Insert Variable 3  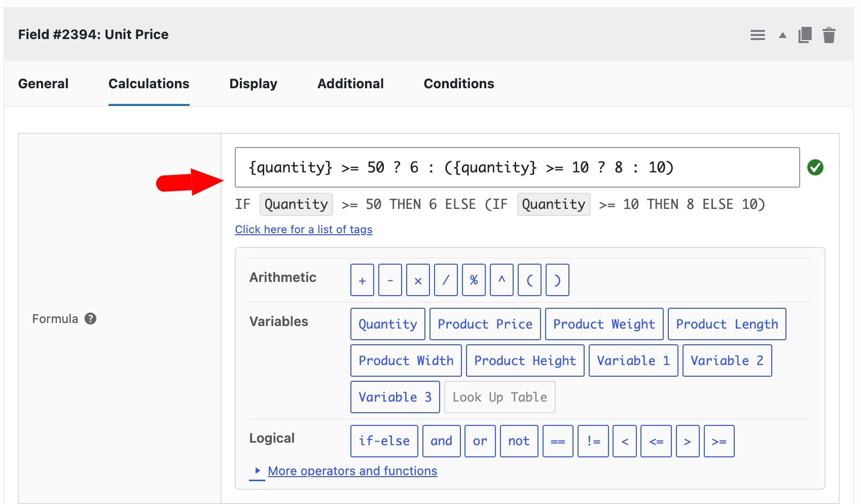tap(395, 397)
